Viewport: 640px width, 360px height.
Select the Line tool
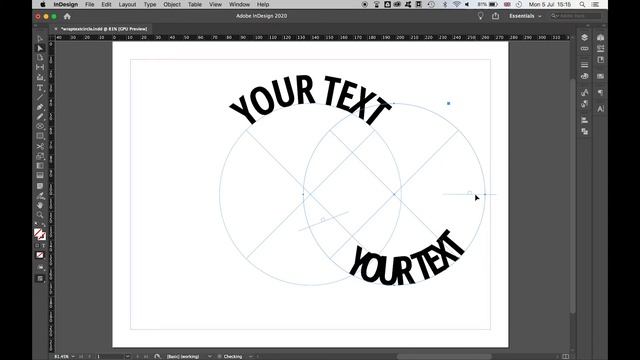tap(40, 97)
